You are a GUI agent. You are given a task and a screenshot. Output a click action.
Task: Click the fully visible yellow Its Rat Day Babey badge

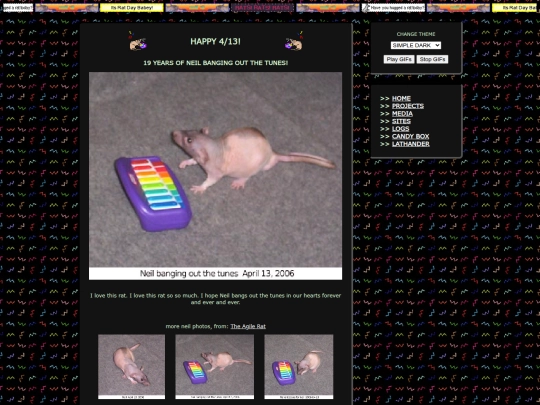[x=132, y=8]
